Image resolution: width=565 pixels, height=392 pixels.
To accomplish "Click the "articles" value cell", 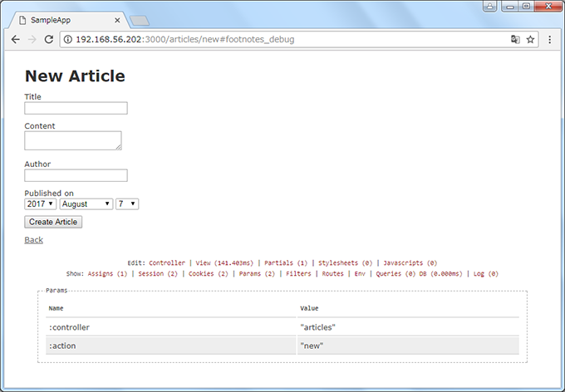I will tap(408, 327).
